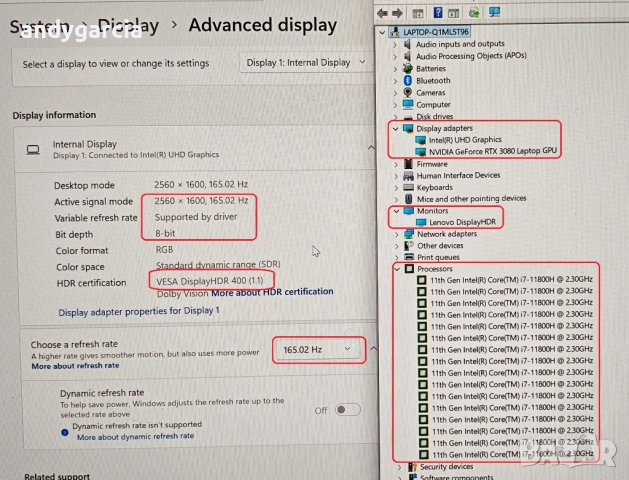The image size is (629, 480).
Task: Click the Firmware category icon
Action: [x=408, y=164]
